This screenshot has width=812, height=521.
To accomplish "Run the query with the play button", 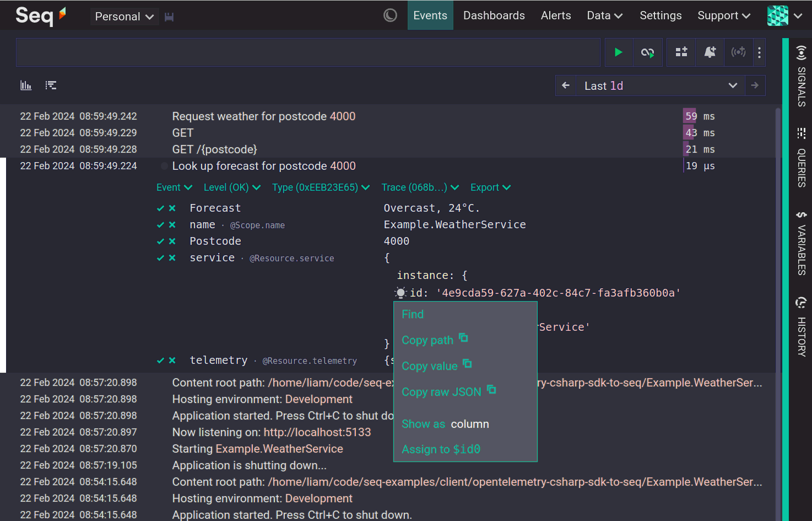I will click(619, 52).
